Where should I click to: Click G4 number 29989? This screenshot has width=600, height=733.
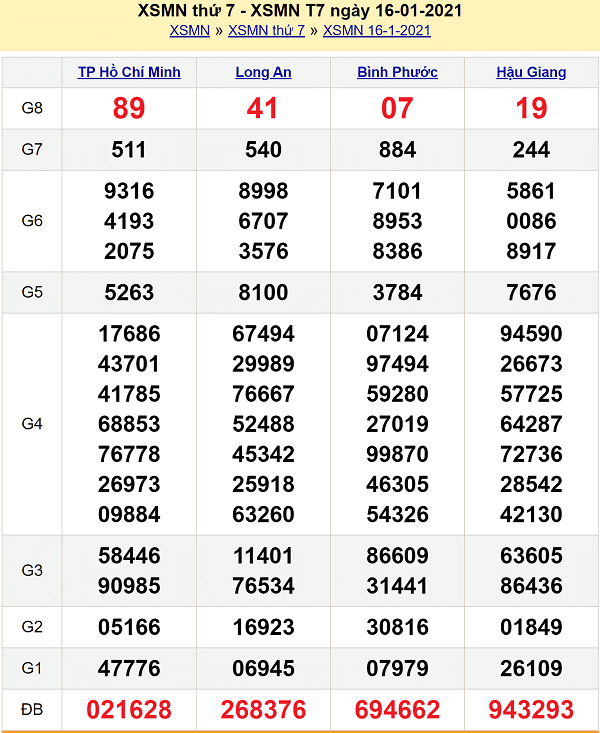(263, 364)
